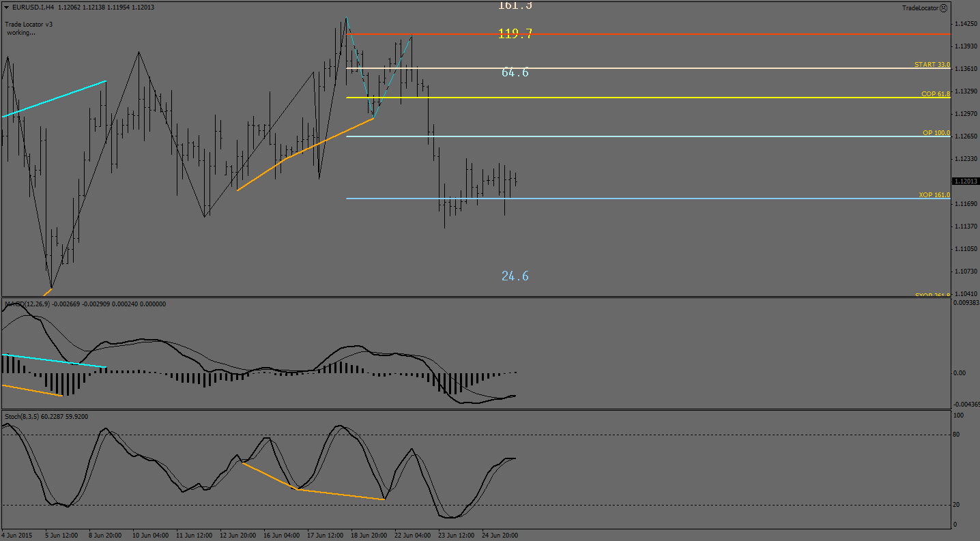This screenshot has width=980, height=541.
Task: Click the START 33.0 line label
Action: point(932,64)
